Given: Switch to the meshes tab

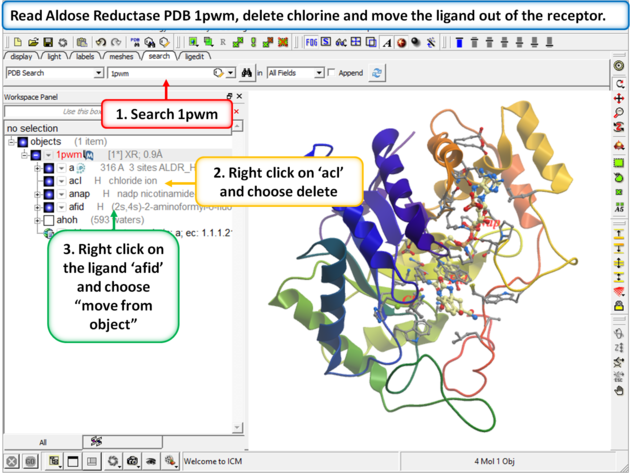Looking at the screenshot, I should 120,57.
